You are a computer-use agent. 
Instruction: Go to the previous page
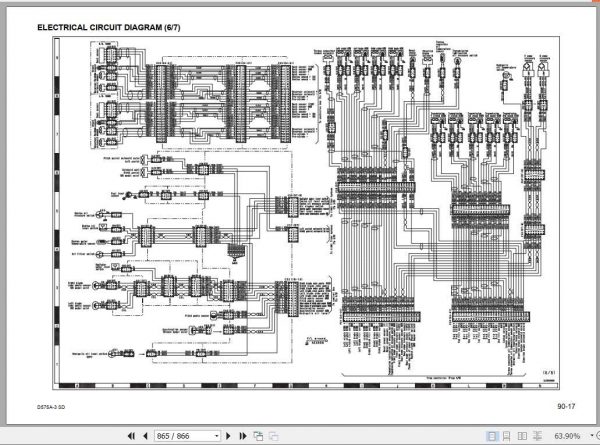pos(145,436)
